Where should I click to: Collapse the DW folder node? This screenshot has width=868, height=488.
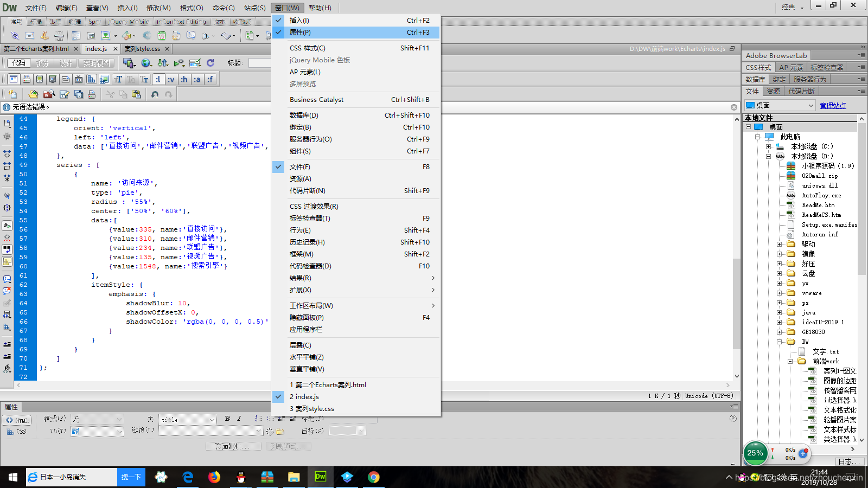[x=779, y=342]
